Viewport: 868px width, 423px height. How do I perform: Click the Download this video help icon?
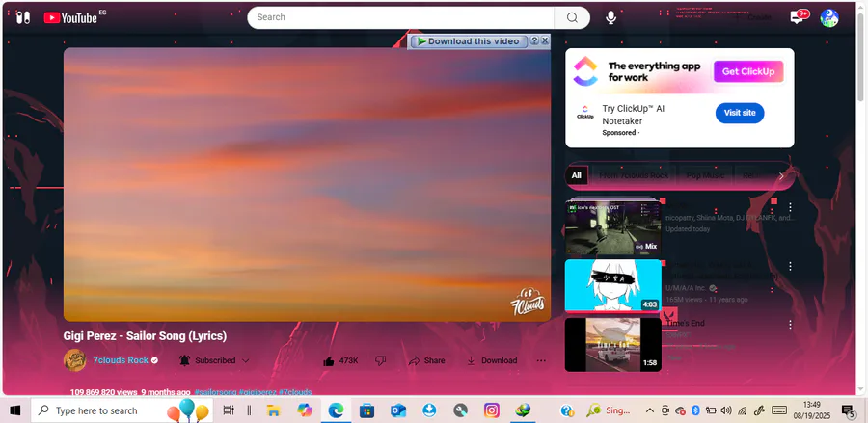click(x=534, y=40)
